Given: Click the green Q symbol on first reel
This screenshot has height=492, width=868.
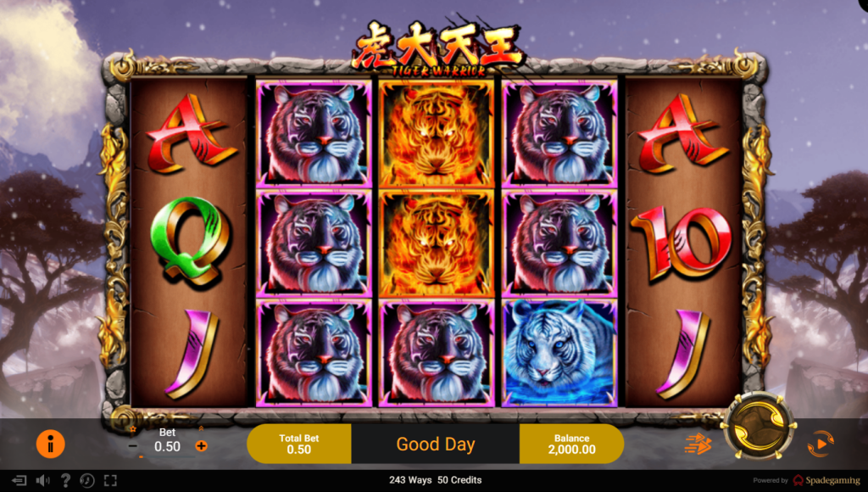Looking at the screenshot, I should pos(189,243).
